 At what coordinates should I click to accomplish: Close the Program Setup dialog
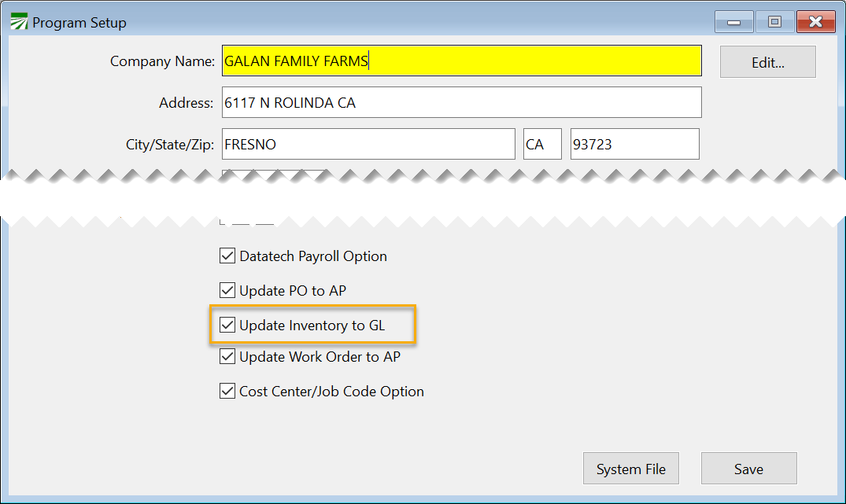(815, 22)
